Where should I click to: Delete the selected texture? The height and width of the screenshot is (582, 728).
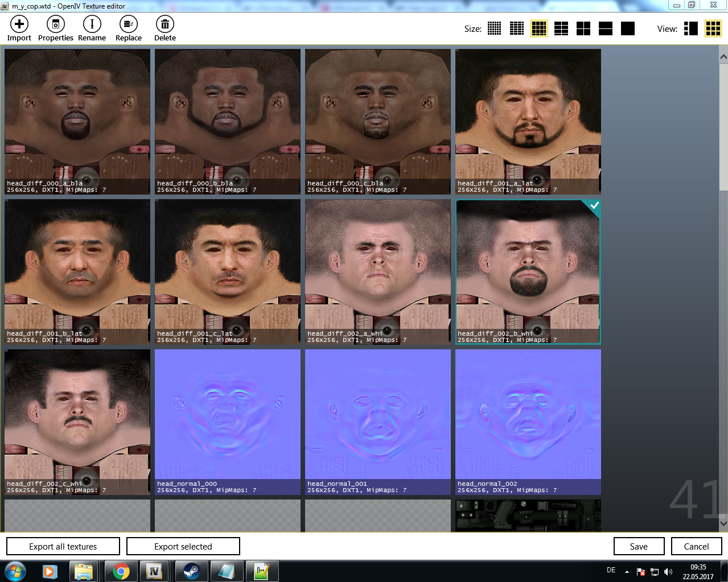click(x=164, y=28)
